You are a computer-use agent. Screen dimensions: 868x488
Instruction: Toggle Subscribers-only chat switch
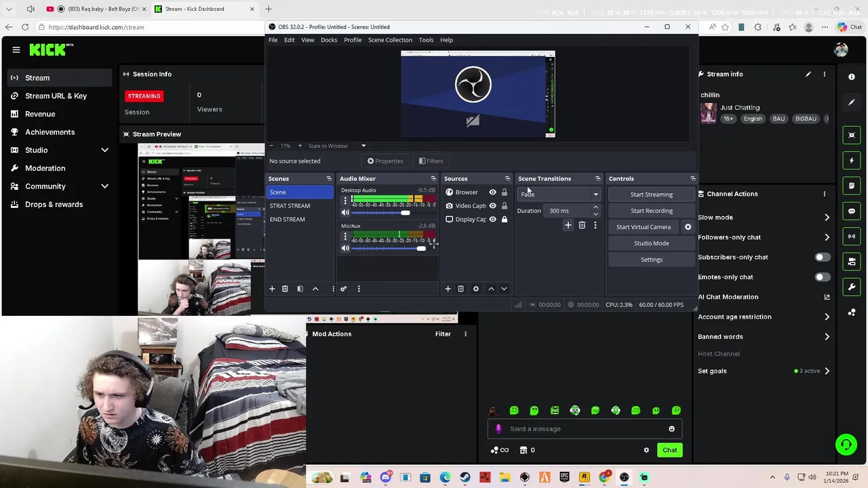[x=822, y=257]
